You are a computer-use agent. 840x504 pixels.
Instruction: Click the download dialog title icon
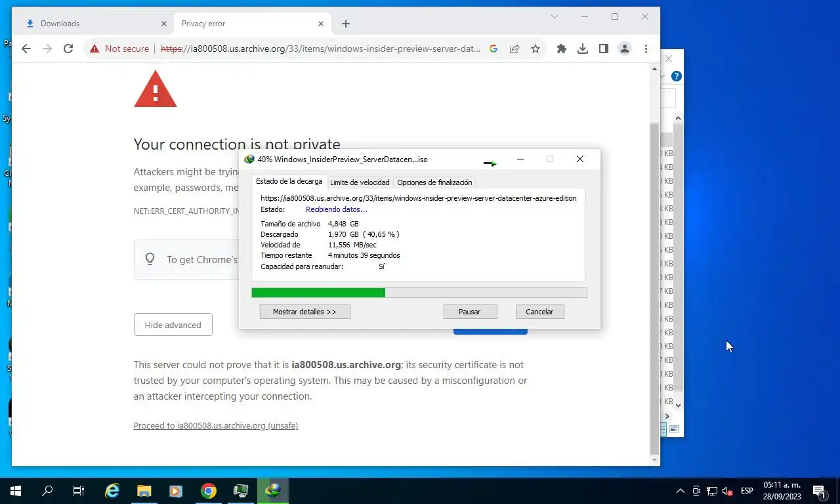[x=249, y=159]
